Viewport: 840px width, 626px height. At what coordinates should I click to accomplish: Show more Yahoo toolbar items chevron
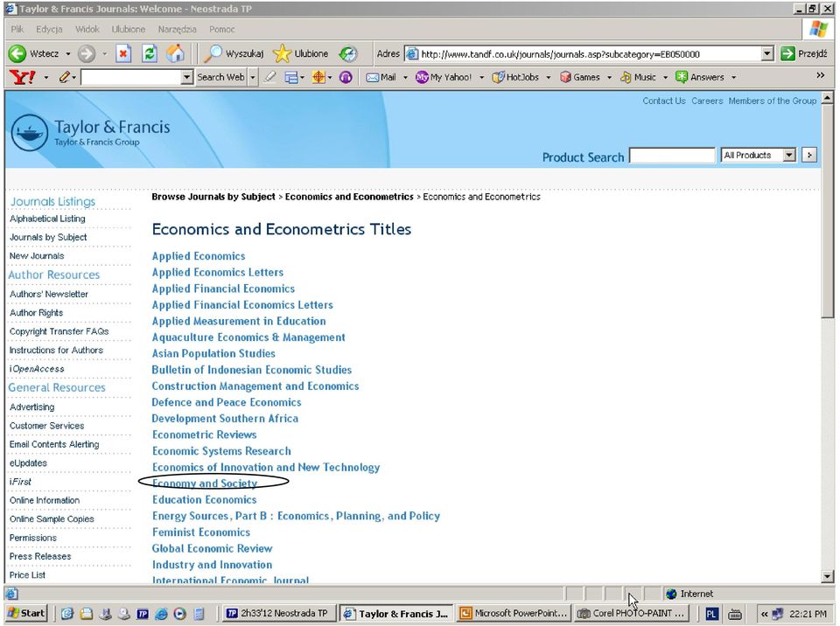tap(821, 75)
